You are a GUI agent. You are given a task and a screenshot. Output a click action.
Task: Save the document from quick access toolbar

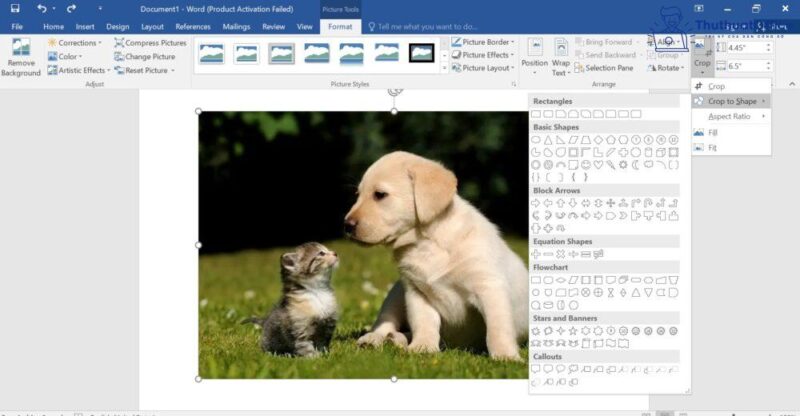pyautogui.click(x=15, y=9)
